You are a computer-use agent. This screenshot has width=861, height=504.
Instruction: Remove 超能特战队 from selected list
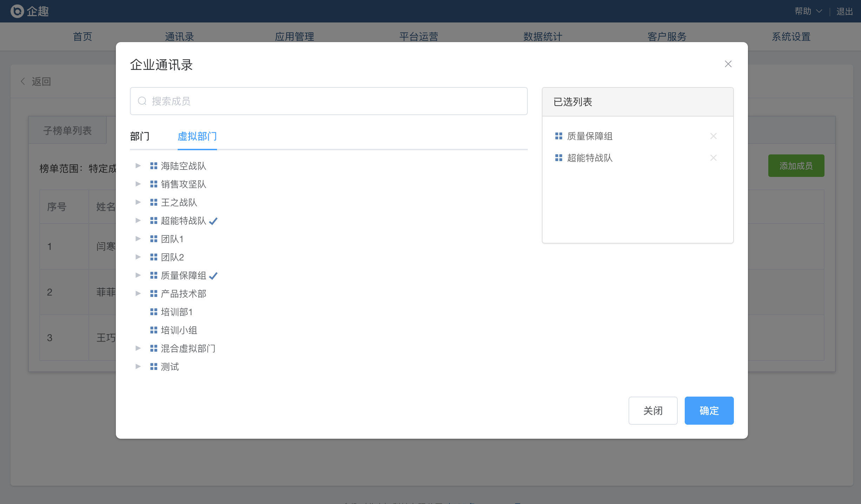pyautogui.click(x=713, y=158)
